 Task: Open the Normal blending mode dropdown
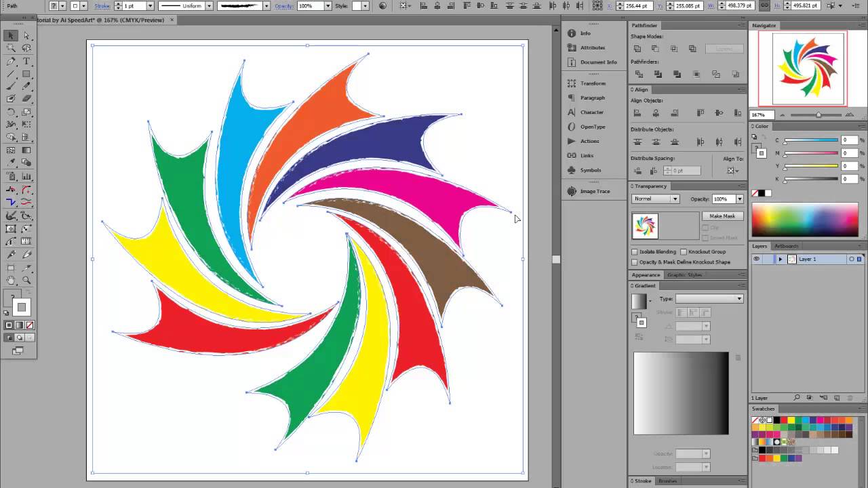coord(655,199)
